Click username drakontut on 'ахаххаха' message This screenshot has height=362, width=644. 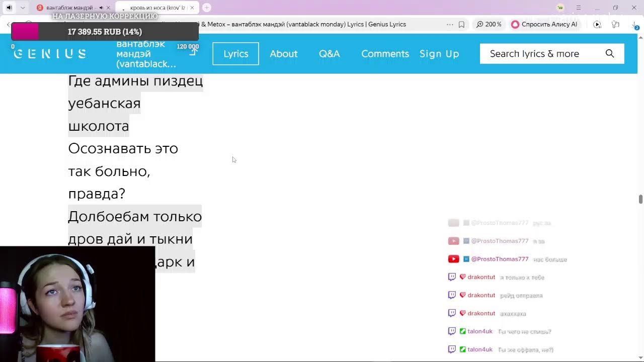[481, 313]
